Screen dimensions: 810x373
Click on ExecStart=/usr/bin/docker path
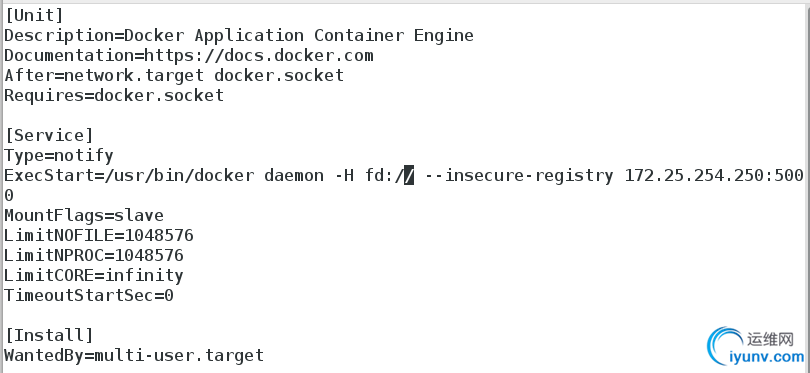pyautogui.click(x=129, y=176)
